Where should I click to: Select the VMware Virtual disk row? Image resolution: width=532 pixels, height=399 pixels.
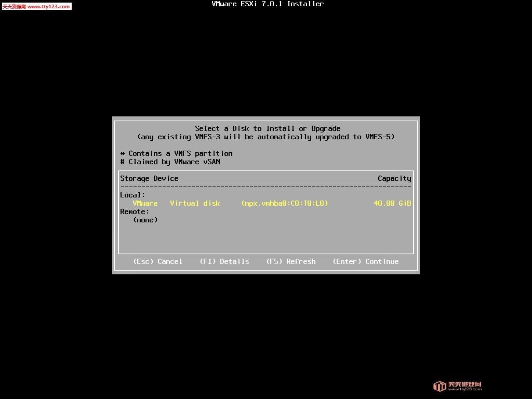click(265, 203)
